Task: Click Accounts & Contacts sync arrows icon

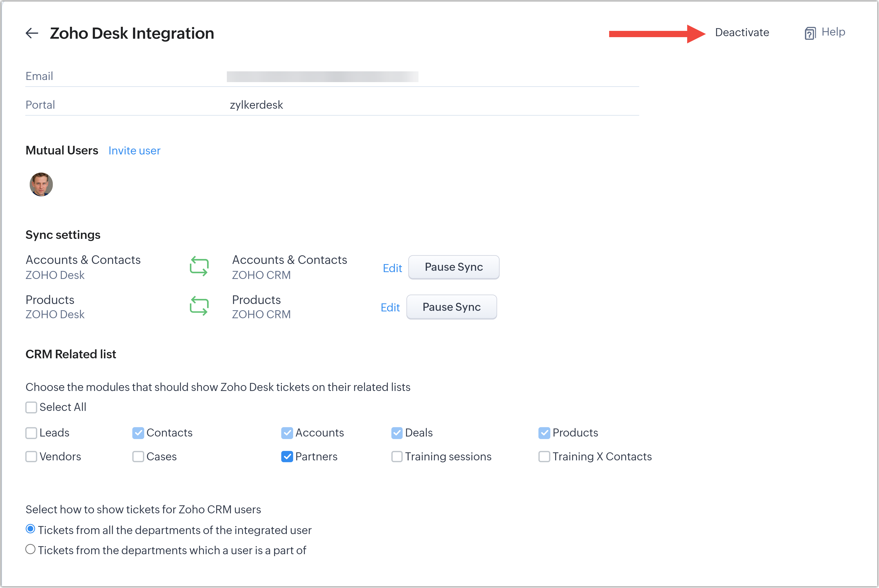Action: (199, 267)
